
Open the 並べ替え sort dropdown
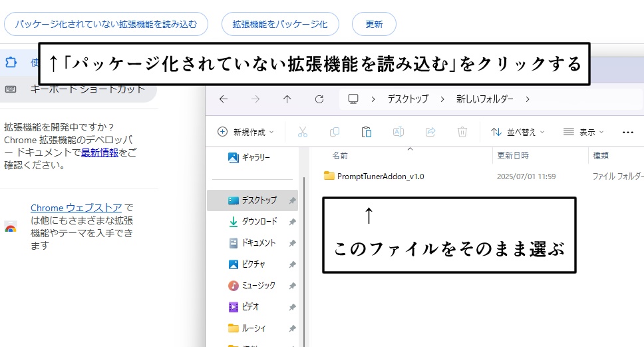[518, 132]
